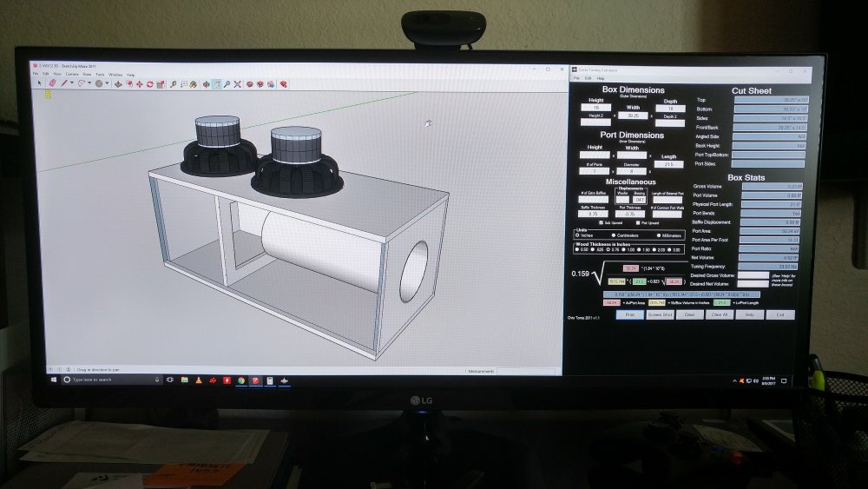
Task: Select the Arc drawing tool
Action: [x=82, y=83]
